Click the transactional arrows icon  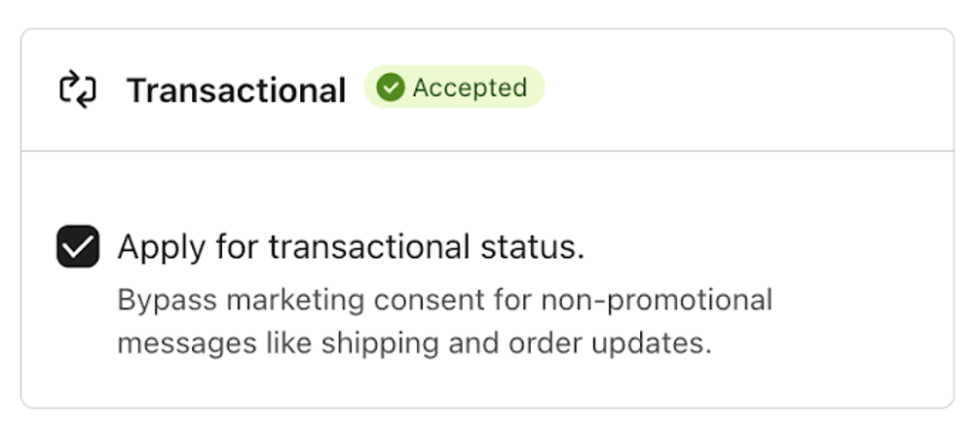coord(78,91)
